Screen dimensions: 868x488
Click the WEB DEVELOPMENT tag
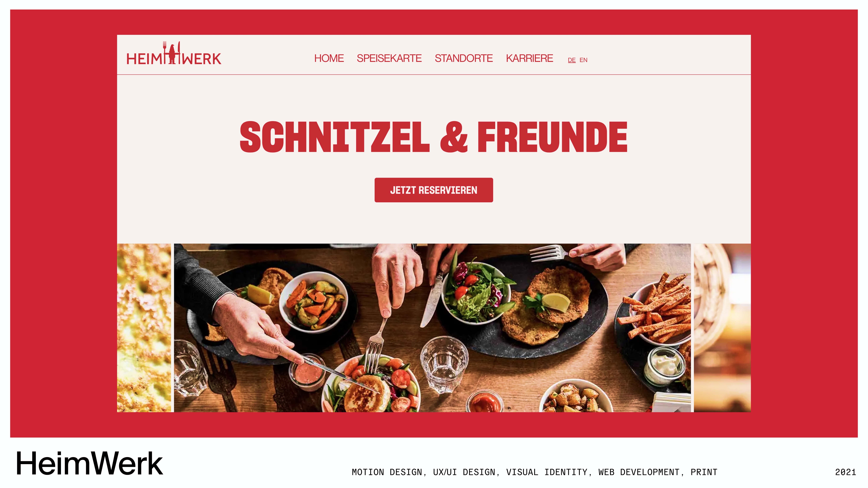pos(639,472)
